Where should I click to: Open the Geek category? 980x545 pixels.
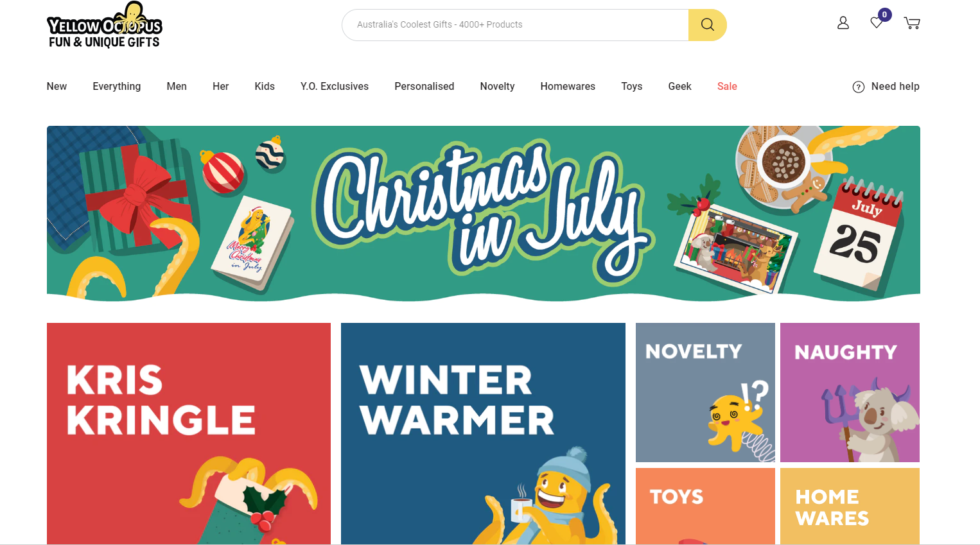(679, 86)
